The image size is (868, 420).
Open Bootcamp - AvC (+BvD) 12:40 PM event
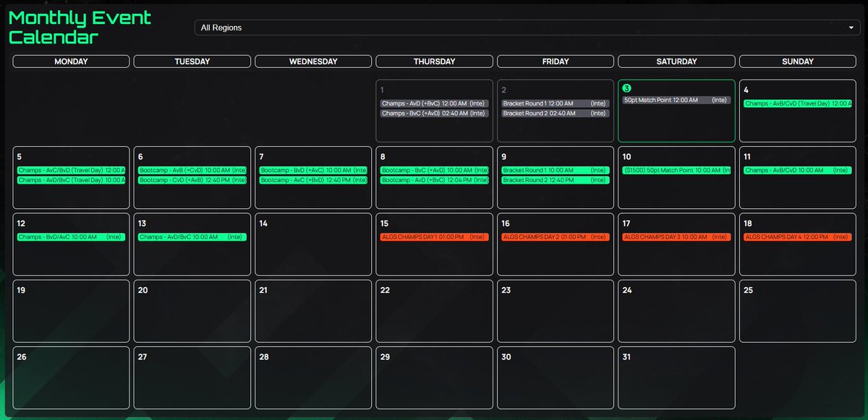[313, 180]
